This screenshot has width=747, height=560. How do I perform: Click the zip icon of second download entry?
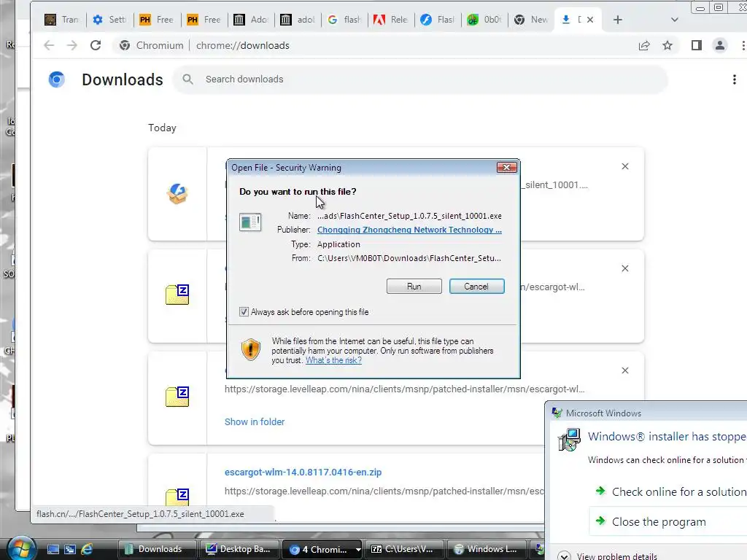click(177, 295)
